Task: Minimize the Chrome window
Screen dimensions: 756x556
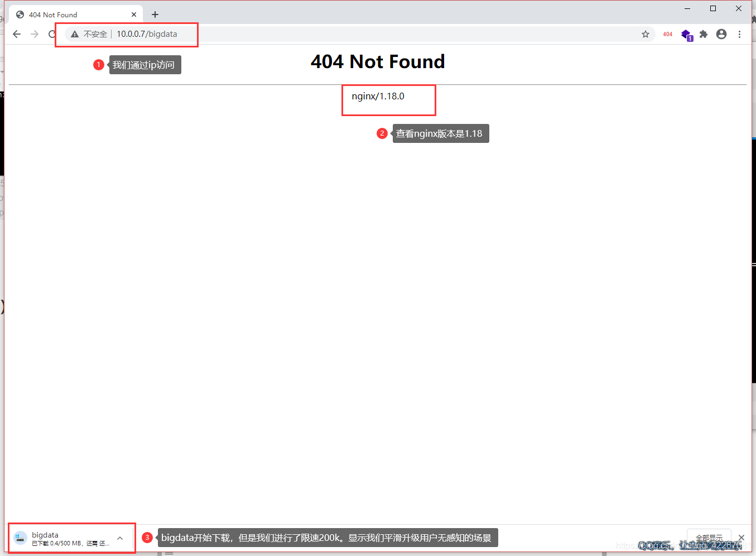Action: tap(687, 8)
